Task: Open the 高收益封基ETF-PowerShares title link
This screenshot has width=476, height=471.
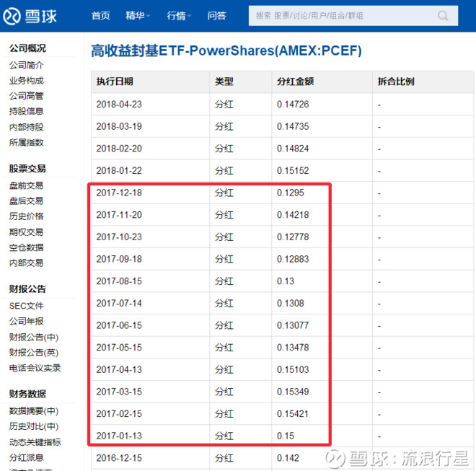Action: [226, 50]
